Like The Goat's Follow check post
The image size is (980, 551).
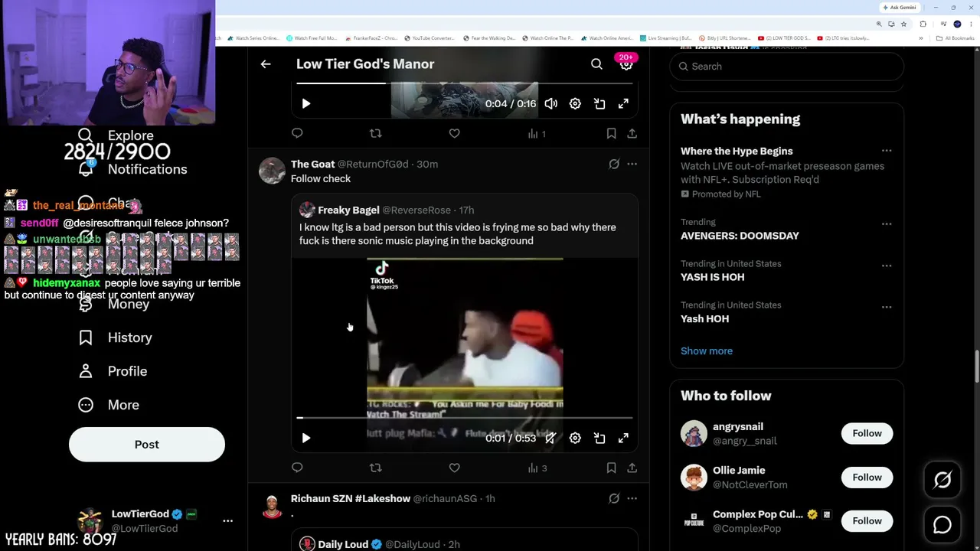click(454, 468)
